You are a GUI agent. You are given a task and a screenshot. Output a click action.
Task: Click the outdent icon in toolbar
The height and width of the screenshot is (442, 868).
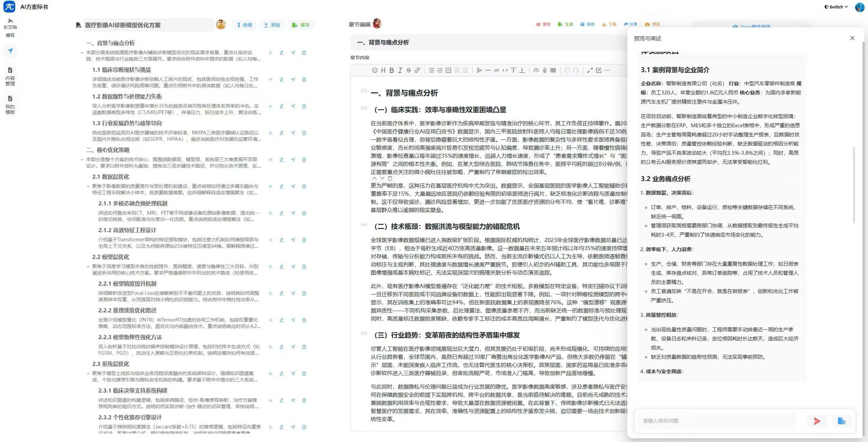(x=457, y=70)
